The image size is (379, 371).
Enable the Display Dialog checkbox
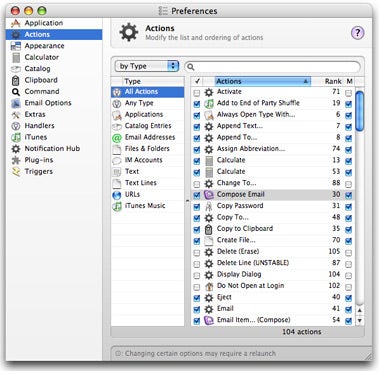point(197,275)
